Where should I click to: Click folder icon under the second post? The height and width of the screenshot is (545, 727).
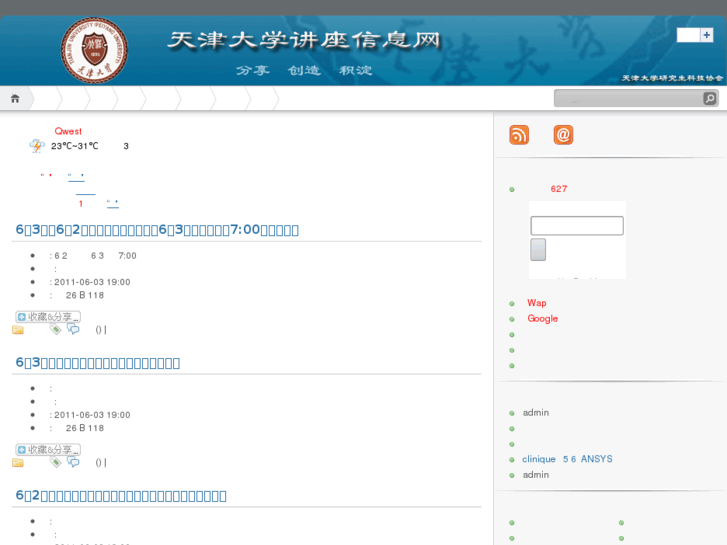pyautogui.click(x=18, y=462)
